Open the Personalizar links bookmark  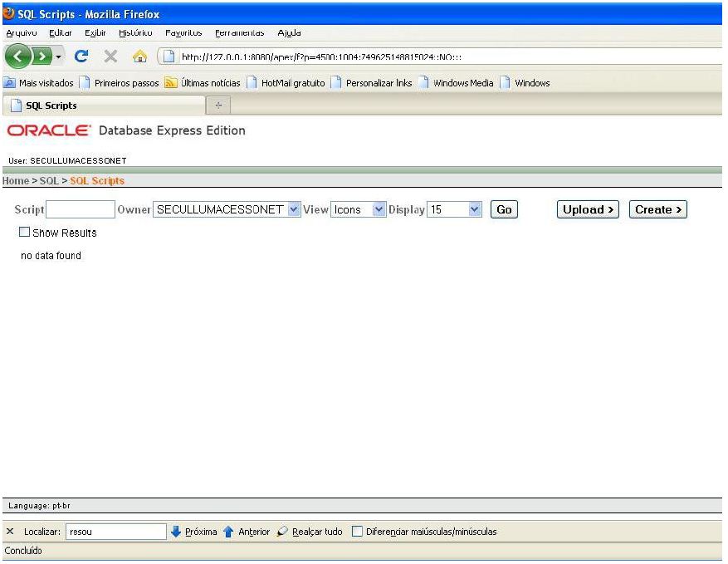click(x=371, y=83)
